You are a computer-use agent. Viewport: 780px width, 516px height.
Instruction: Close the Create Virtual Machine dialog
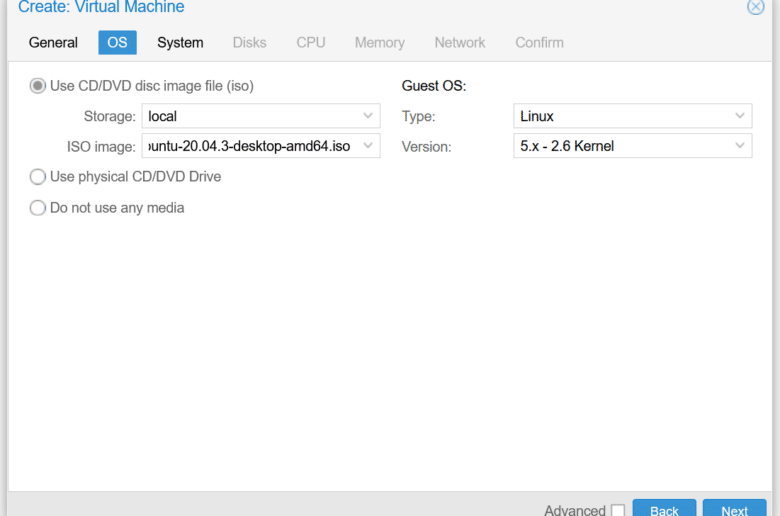[755, 7]
